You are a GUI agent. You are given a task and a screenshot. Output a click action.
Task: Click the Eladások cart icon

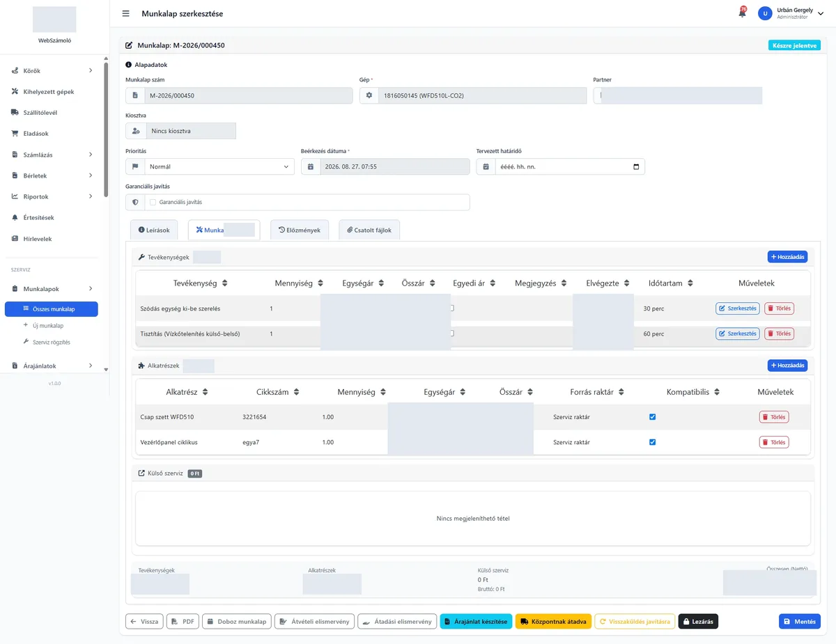15,134
